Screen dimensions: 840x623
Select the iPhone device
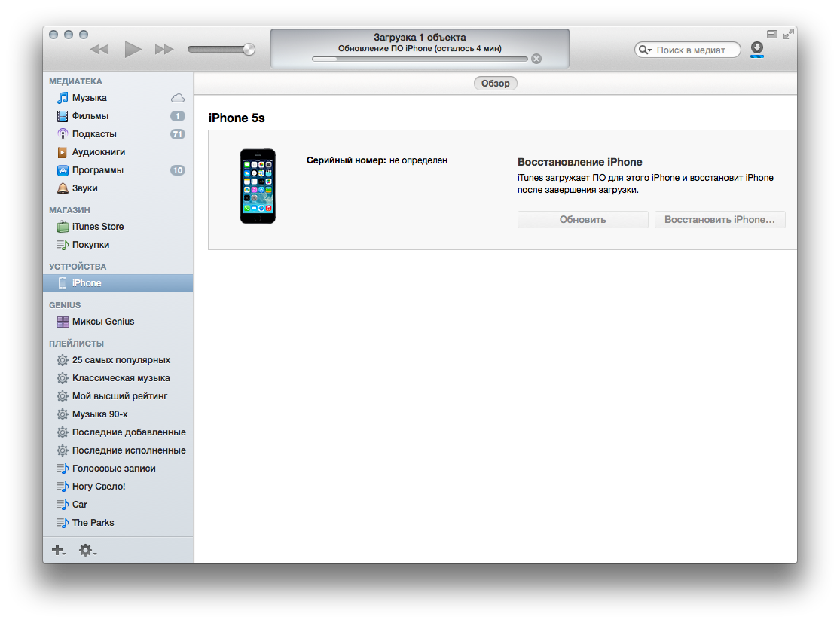[118, 282]
